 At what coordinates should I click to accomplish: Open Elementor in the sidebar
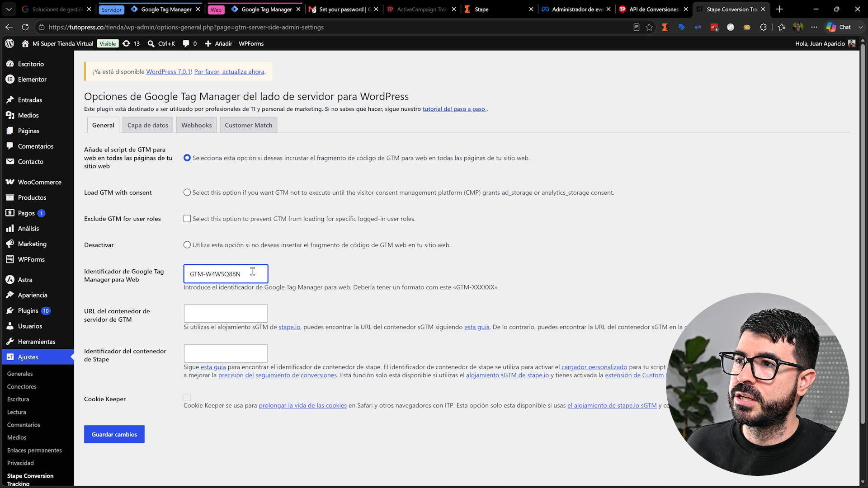[x=32, y=80]
